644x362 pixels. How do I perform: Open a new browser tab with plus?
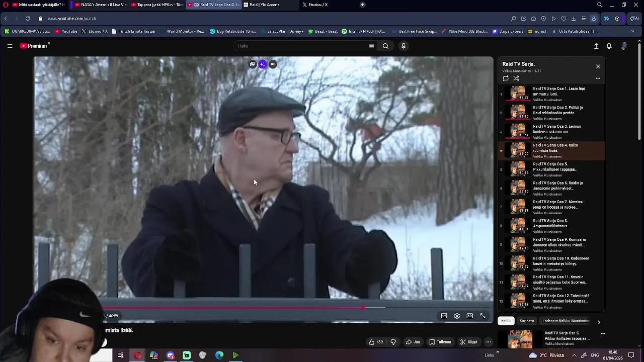click(x=363, y=5)
